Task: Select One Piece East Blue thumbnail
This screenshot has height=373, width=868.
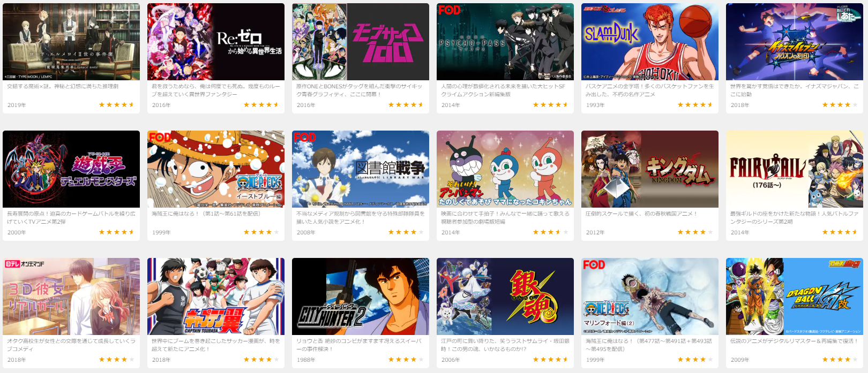Action: pyautogui.click(x=216, y=169)
